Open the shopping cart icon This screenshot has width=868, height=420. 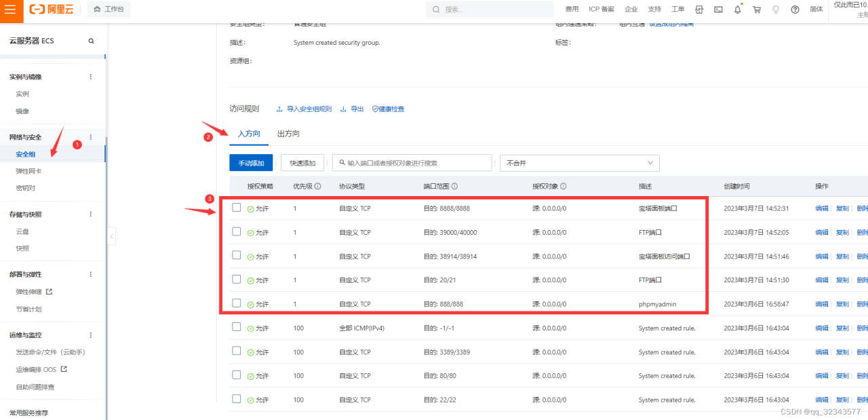coord(757,9)
